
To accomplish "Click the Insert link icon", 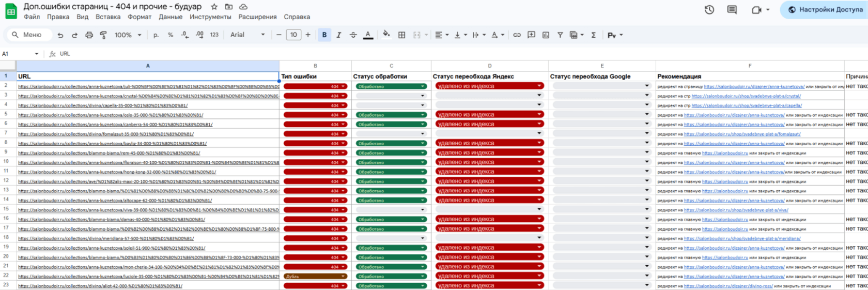I will tap(517, 35).
